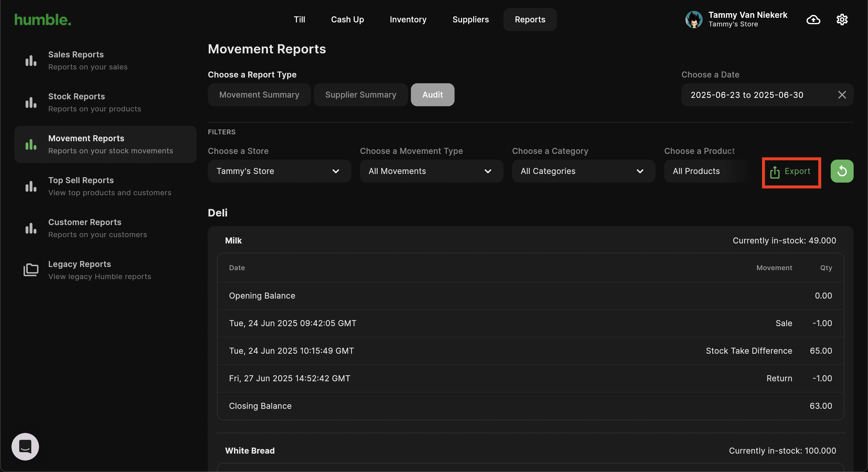Click the Opening Balance row
The image size is (868, 472).
click(530, 296)
